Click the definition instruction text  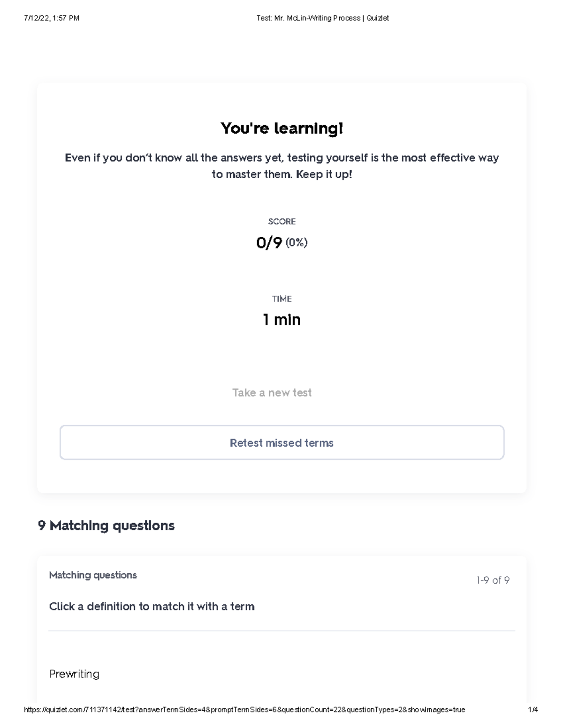(x=152, y=606)
